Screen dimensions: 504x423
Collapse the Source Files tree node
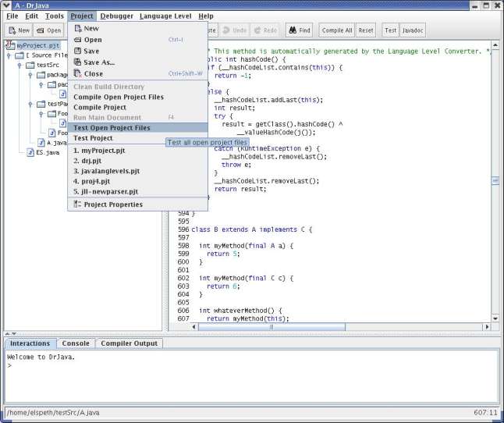click(9, 55)
